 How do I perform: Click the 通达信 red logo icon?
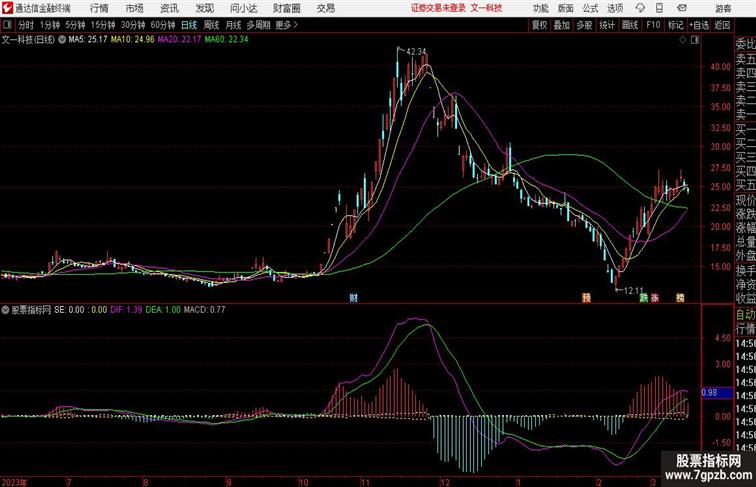click(7, 8)
